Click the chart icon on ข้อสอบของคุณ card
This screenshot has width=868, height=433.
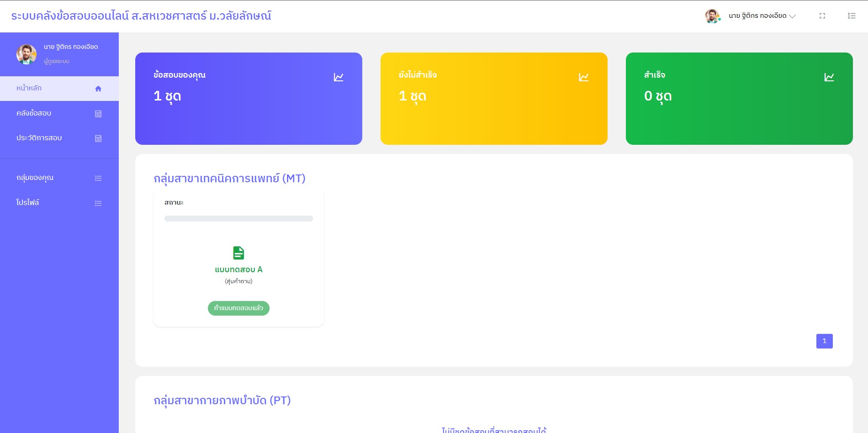[339, 77]
